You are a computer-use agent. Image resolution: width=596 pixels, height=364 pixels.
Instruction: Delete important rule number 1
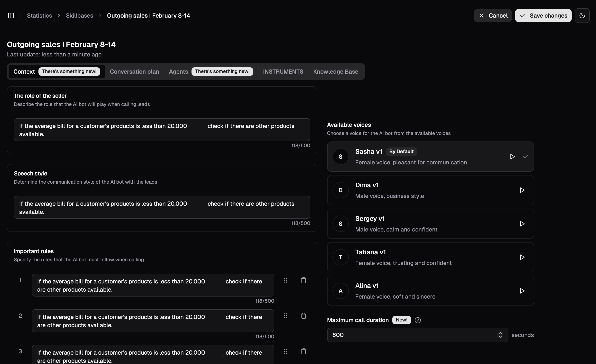(x=303, y=280)
